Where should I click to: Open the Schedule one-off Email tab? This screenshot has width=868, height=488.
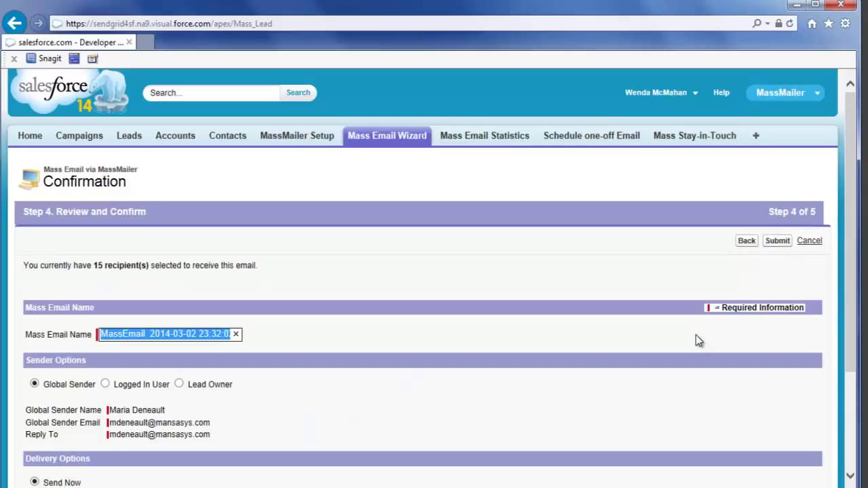click(592, 136)
